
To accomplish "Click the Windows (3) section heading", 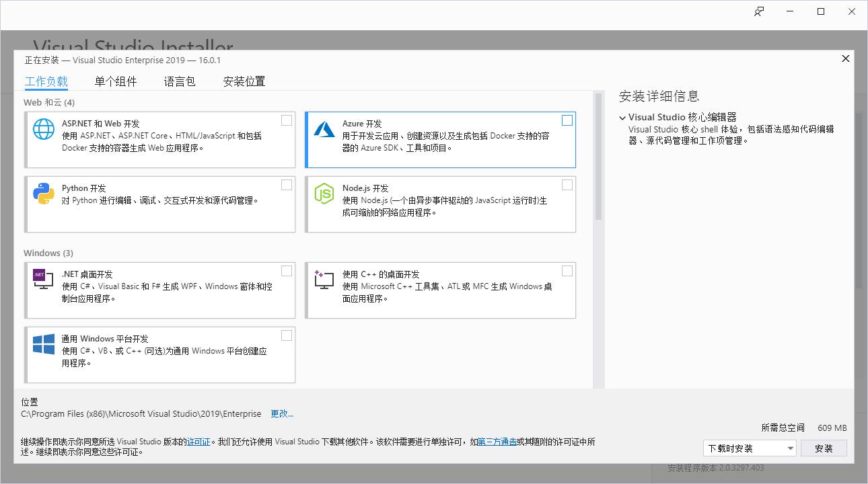I will [48, 253].
